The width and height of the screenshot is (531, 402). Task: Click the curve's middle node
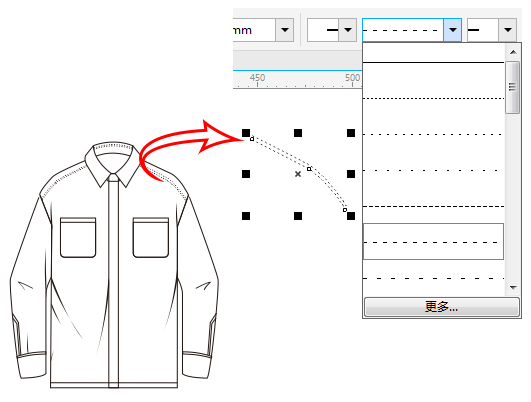(309, 169)
